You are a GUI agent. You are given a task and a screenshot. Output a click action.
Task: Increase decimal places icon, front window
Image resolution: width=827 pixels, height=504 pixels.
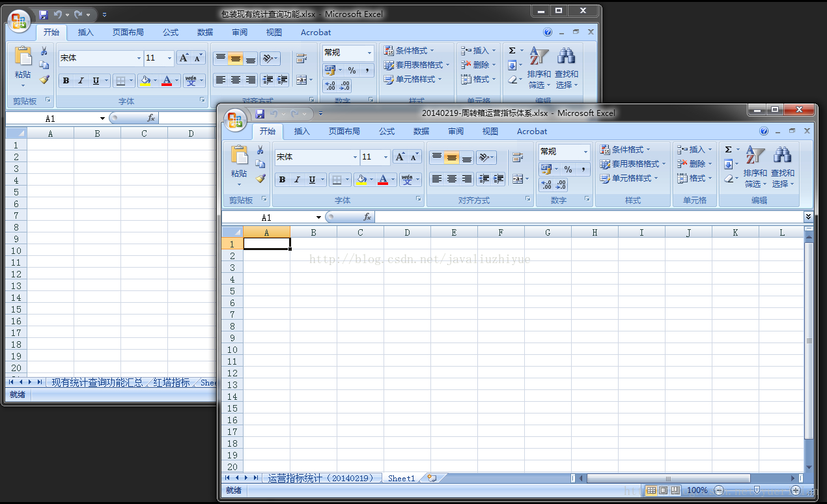click(547, 185)
